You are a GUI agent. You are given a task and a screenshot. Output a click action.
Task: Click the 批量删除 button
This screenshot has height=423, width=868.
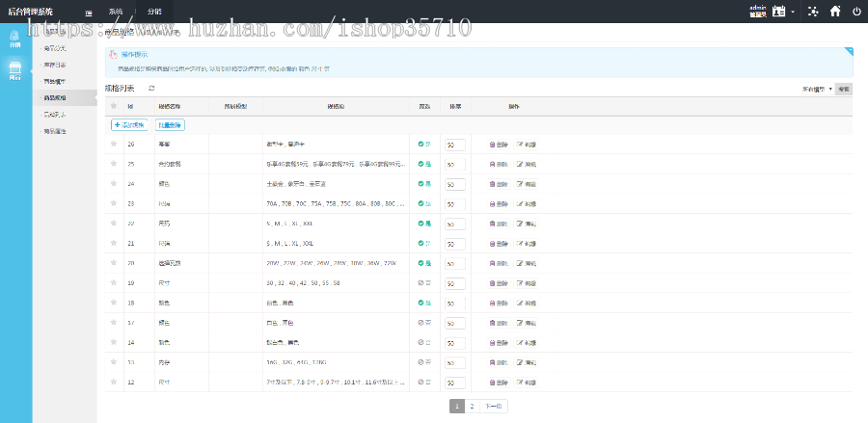(x=170, y=125)
